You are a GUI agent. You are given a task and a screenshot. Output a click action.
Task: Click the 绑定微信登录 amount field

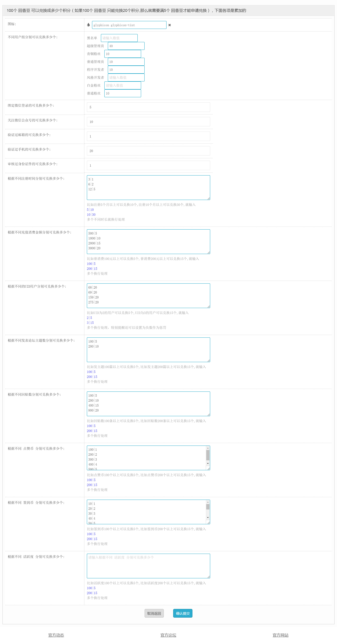click(x=148, y=107)
